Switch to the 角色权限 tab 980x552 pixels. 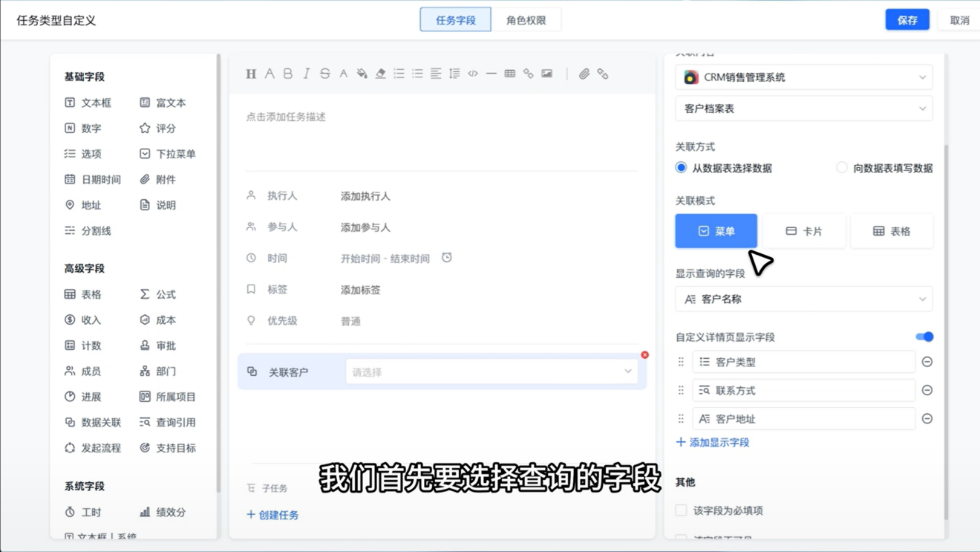coord(526,20)
